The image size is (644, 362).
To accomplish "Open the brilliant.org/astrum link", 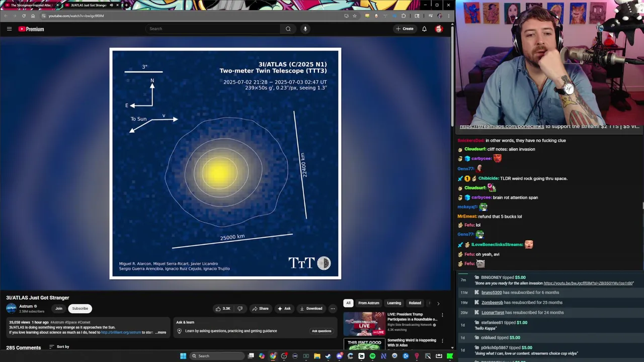I will coord(121,332).
